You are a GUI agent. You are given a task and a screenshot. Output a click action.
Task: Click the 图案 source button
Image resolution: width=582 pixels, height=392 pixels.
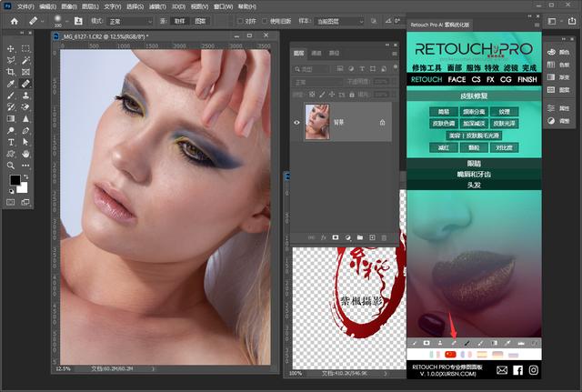200,21
